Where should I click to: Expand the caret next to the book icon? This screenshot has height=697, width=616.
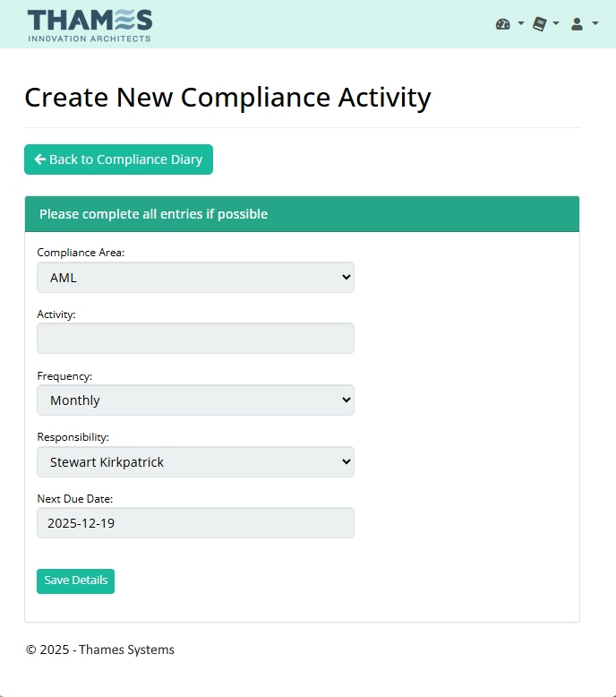556,23
